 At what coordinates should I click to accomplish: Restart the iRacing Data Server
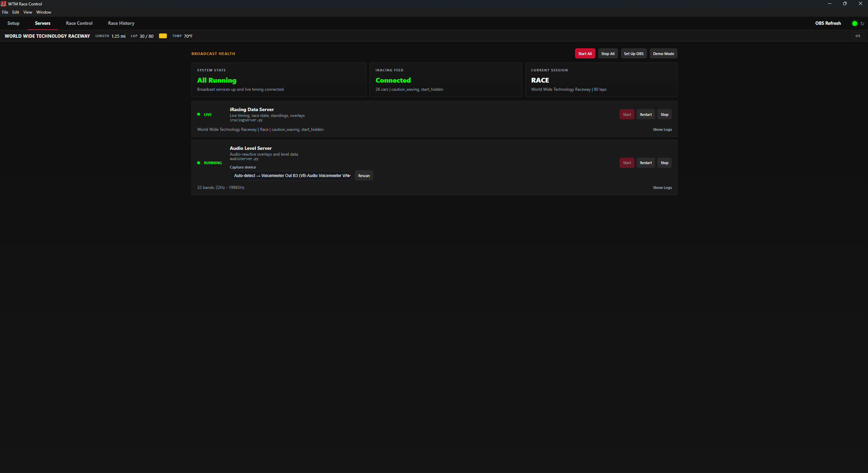(646, 115)
